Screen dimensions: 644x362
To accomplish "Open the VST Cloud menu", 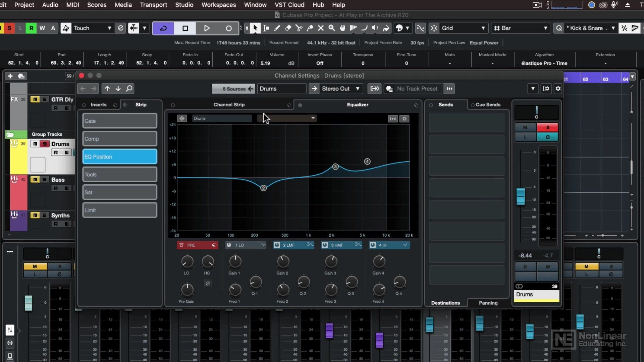I will pyautogui.click(x=289, y=5).
